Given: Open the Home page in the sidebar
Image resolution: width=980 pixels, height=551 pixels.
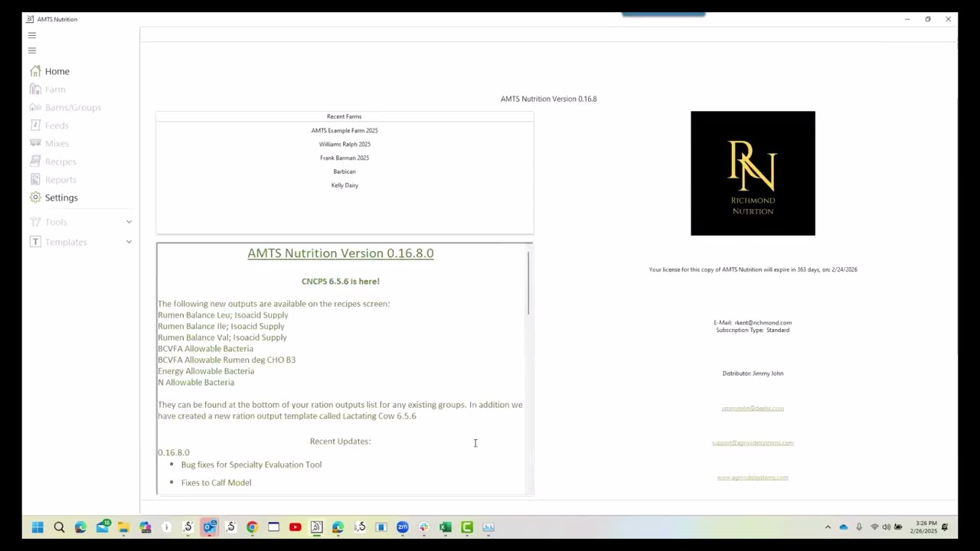Looking at the screenshot, I should click(51, 71).
